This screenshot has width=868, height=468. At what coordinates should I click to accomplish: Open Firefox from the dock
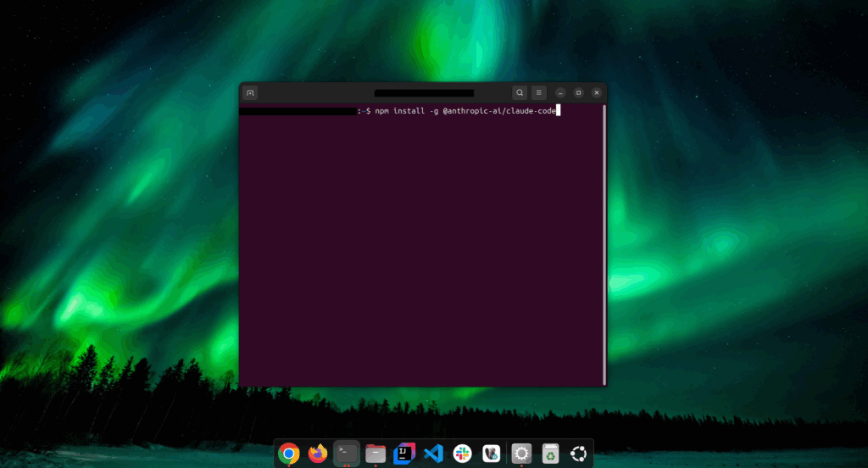[x=318, y=454]
